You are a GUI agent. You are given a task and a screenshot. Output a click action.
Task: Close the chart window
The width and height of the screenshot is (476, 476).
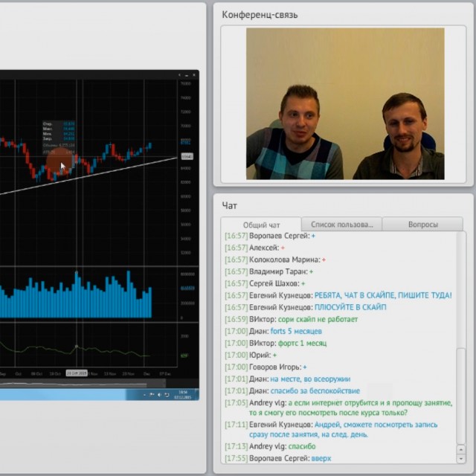(193, 75)
